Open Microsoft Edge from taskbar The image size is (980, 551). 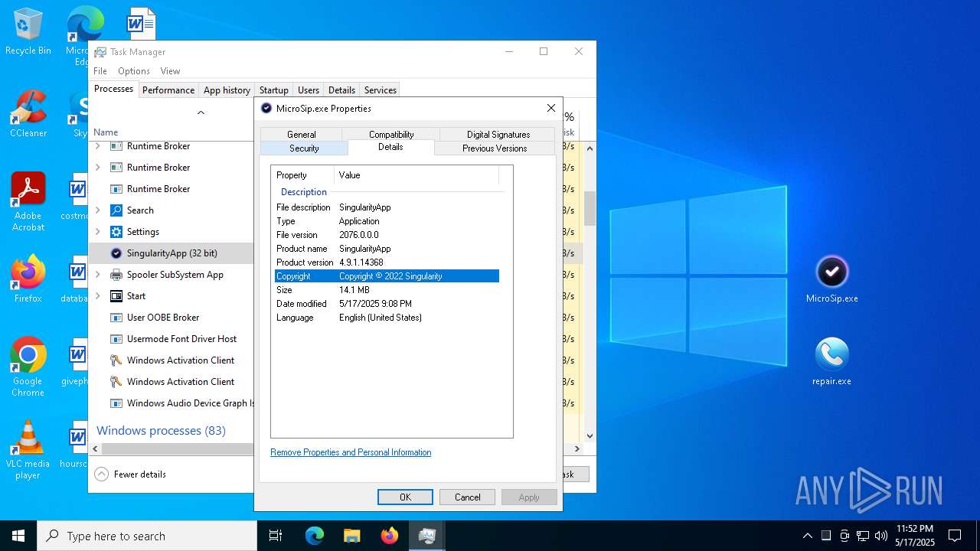[x=315, y=536]
